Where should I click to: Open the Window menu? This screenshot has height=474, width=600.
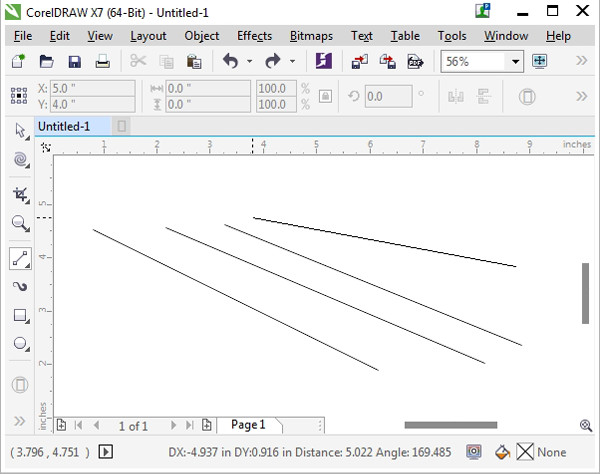[506, 36]
